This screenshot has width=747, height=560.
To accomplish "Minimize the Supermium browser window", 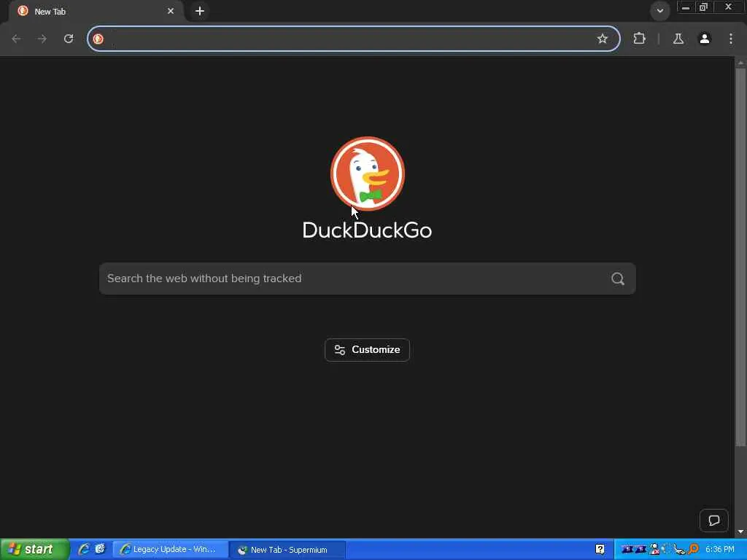I will 686,7.
